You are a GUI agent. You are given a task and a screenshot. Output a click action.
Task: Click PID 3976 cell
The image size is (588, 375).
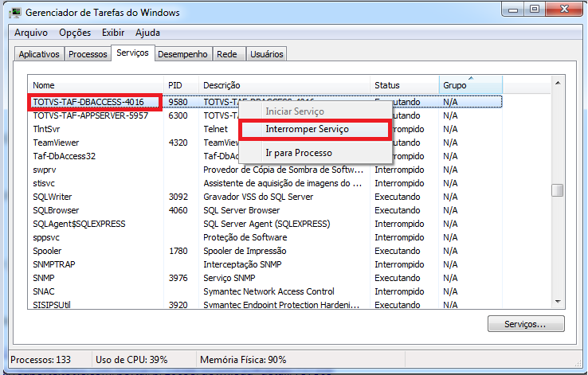pyautogui.click(x=178, y=278)
